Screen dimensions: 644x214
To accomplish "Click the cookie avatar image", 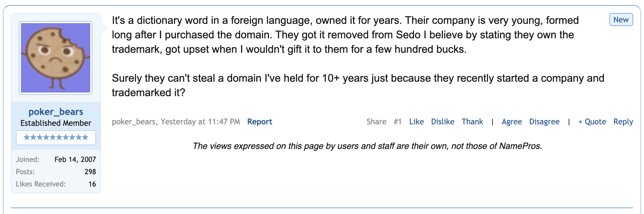I will (x=56, y=58).
